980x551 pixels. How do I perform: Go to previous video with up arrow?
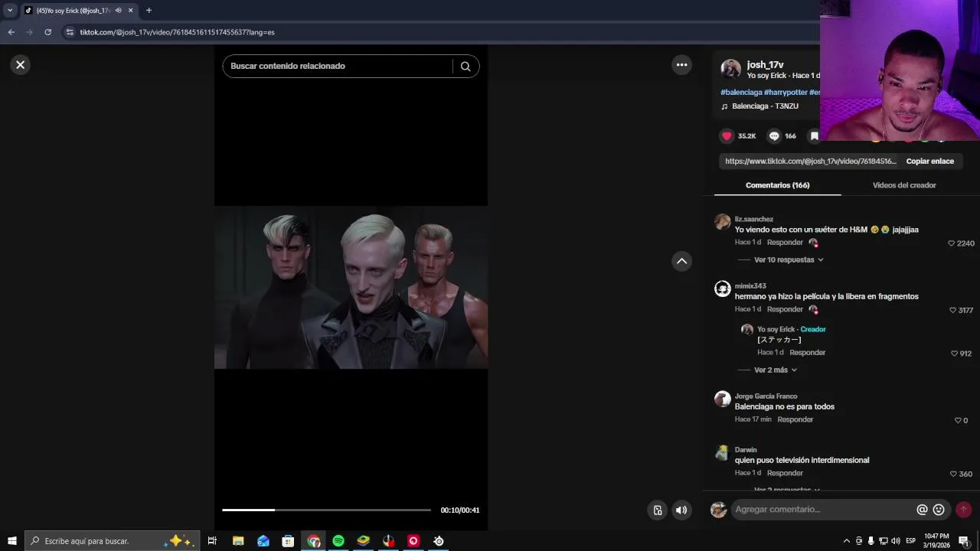point(681,261)
